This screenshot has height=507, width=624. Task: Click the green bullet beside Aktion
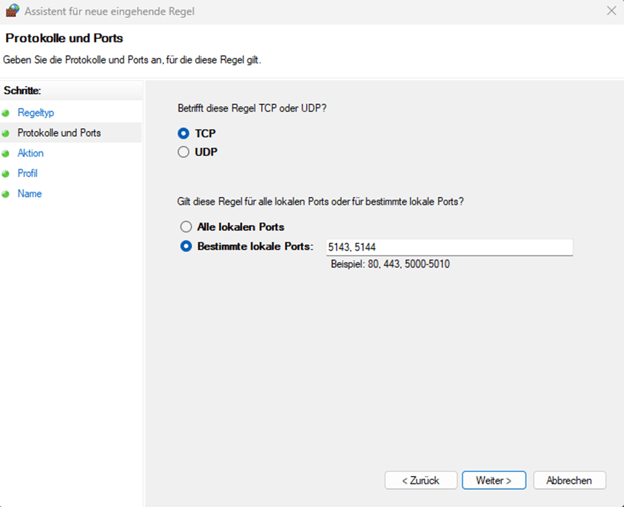pos(6,154)
